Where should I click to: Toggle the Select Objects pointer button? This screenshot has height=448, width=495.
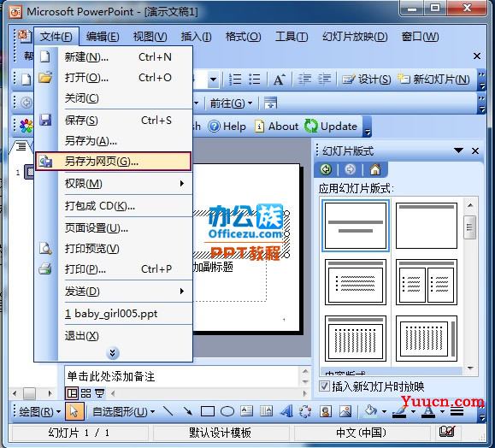(74, 411)
